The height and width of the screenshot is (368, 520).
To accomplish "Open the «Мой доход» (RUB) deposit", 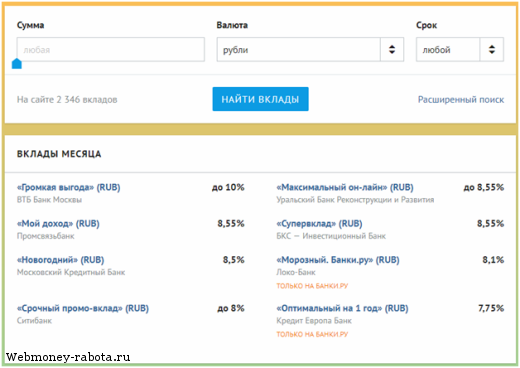I will point(58,224).
